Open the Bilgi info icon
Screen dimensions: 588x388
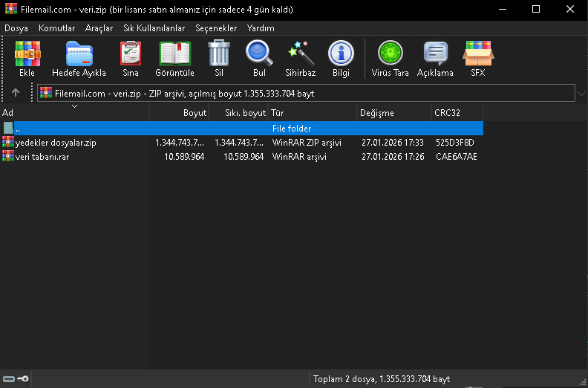341,54
